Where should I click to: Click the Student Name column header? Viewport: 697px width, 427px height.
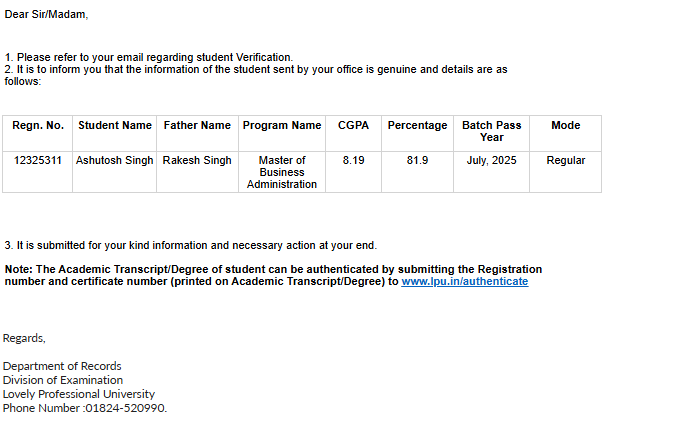click(115, 126)
